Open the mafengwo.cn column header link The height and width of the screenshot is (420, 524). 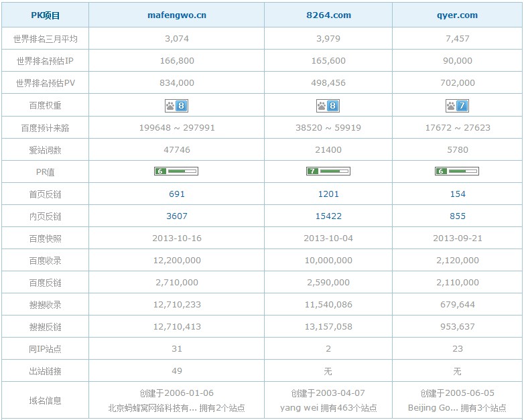point(177,15)
